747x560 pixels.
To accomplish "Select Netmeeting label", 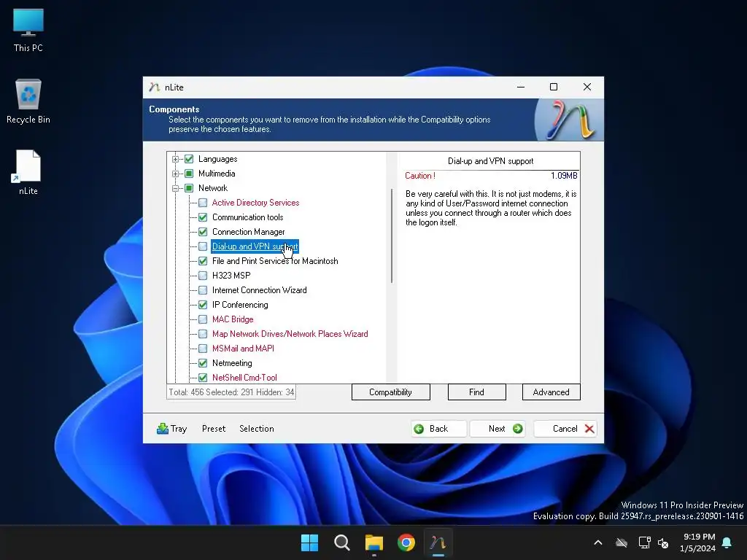I will [x=232, y=363].
